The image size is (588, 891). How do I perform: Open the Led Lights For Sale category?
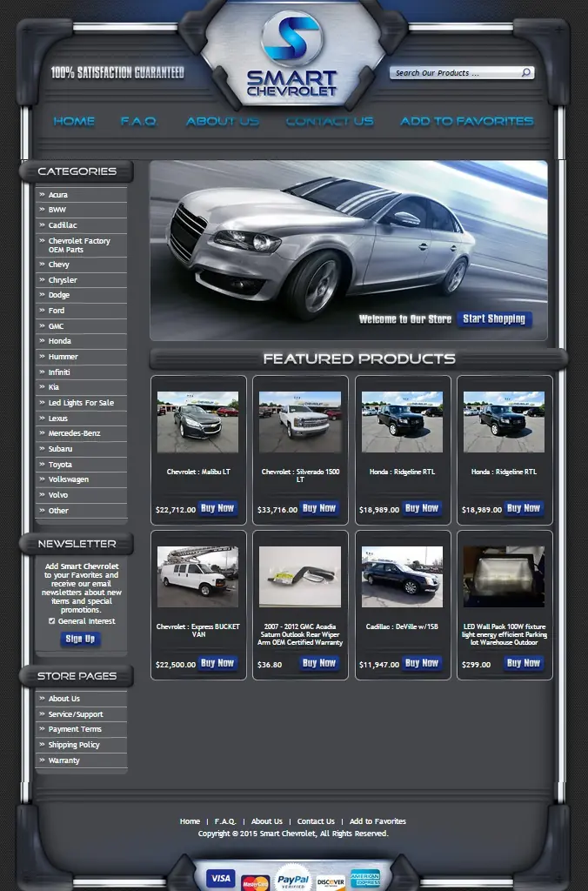(81, 402)
